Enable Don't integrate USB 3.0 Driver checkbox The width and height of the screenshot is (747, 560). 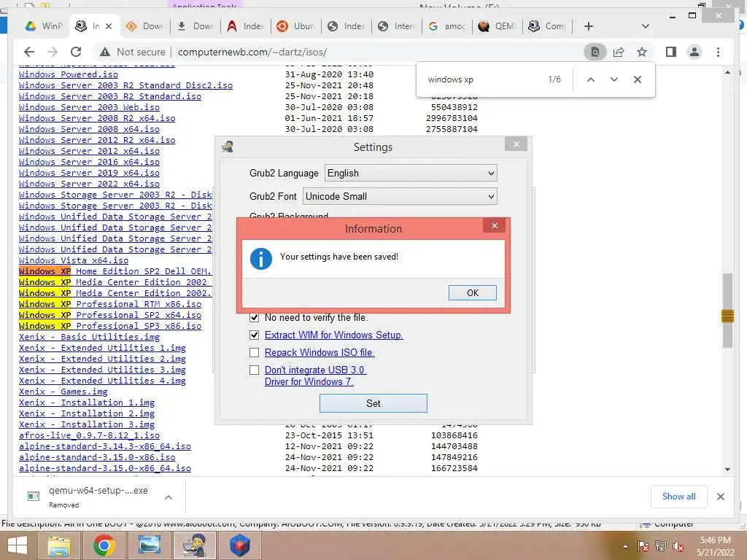(255, 370)
